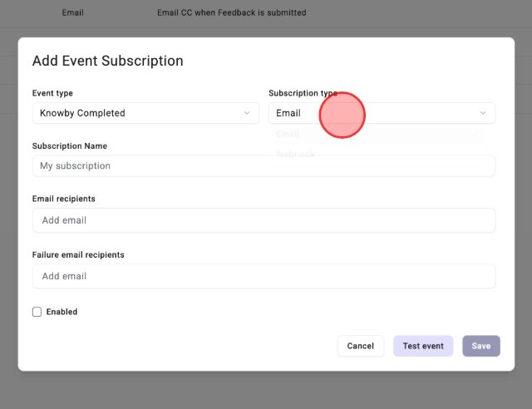The width and height of the screenshot is (532, 409).
Task: Cancel the Add Event Subscription dialog
Action: pos(360,346)
